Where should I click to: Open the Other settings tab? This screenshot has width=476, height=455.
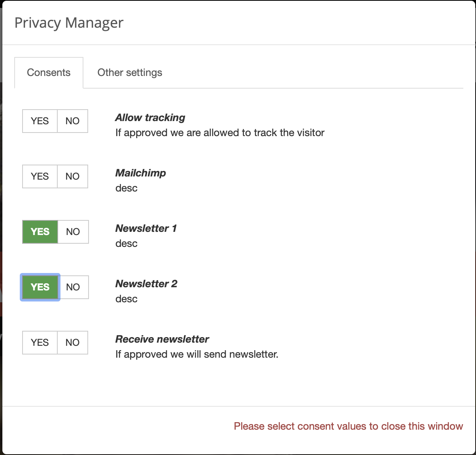[130, 73]
